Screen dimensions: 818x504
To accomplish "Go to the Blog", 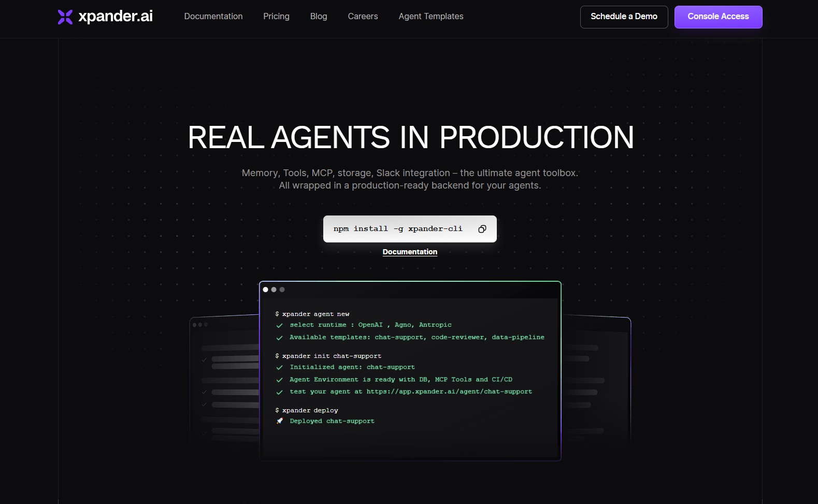I will (x=319, y=17).
